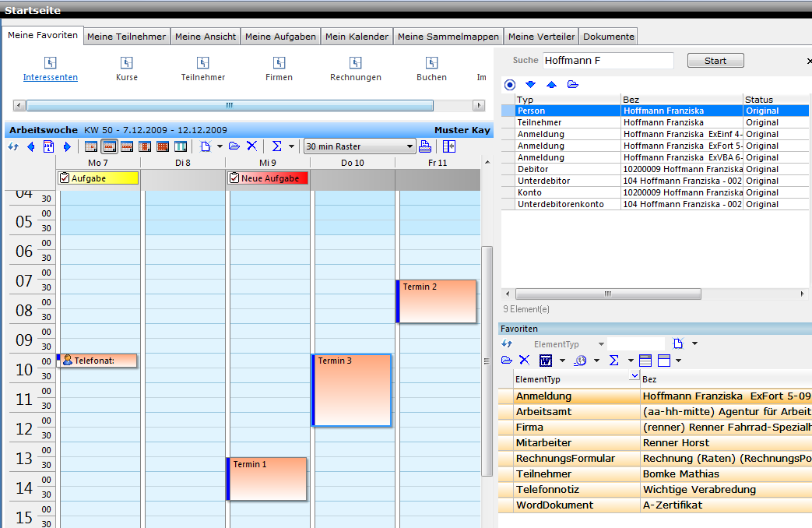Image resolution: width=812 pixels, height=528 pixels.
Task: Click the print icon in calendar toolbar
Action: click(x=425, y=146)
